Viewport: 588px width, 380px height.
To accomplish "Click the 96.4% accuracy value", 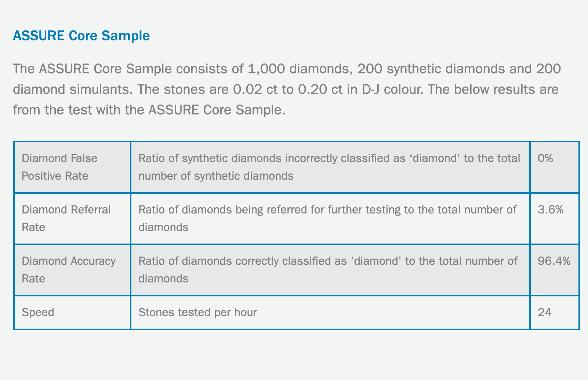I will pos(554,261).
